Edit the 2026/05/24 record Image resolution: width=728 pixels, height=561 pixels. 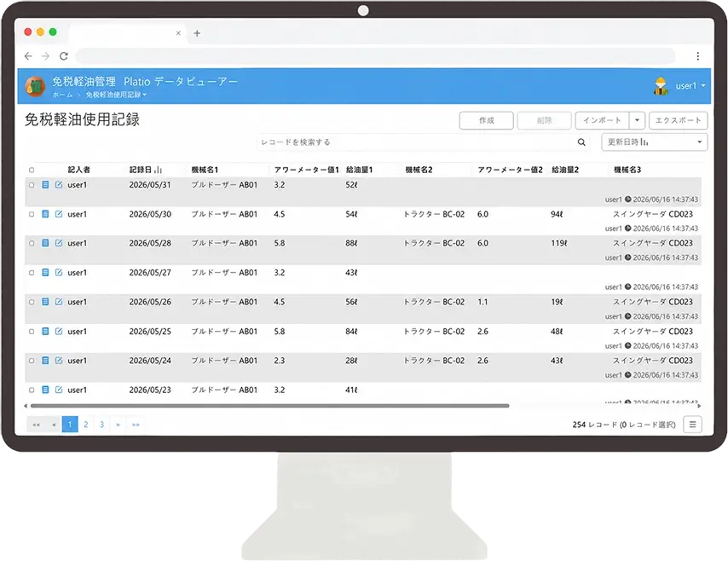(x=59, y=361)
